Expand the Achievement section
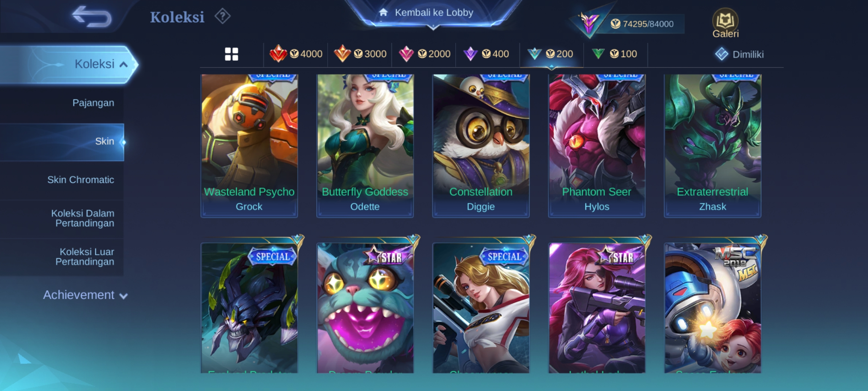The image size is (868, 391). 85,295
